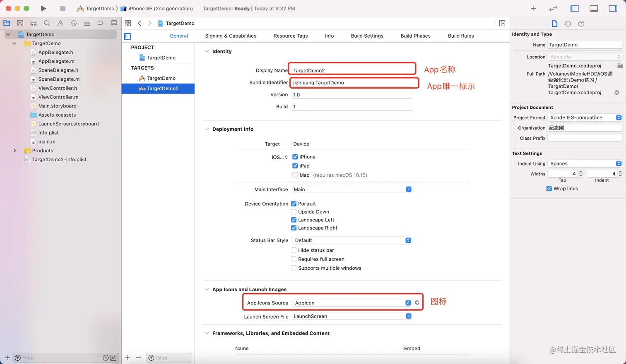Image resolution: width=626 pixels, height=364 pixels.
Task: Open the Debug navigator
Action: point(87,23)
